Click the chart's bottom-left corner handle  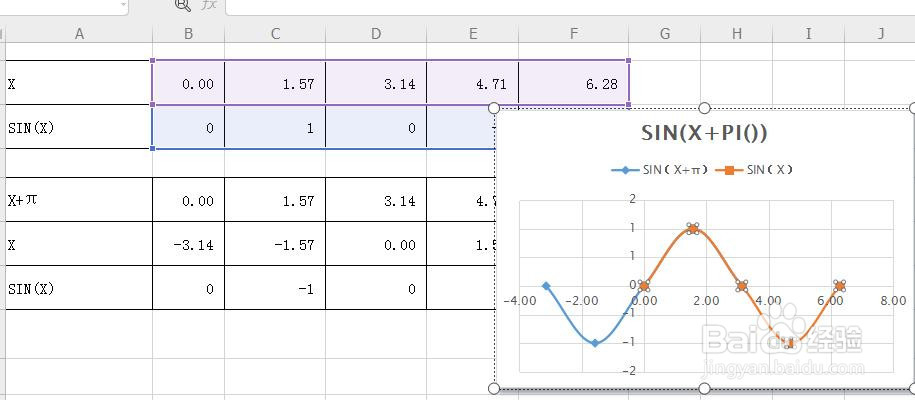(494, 388)
